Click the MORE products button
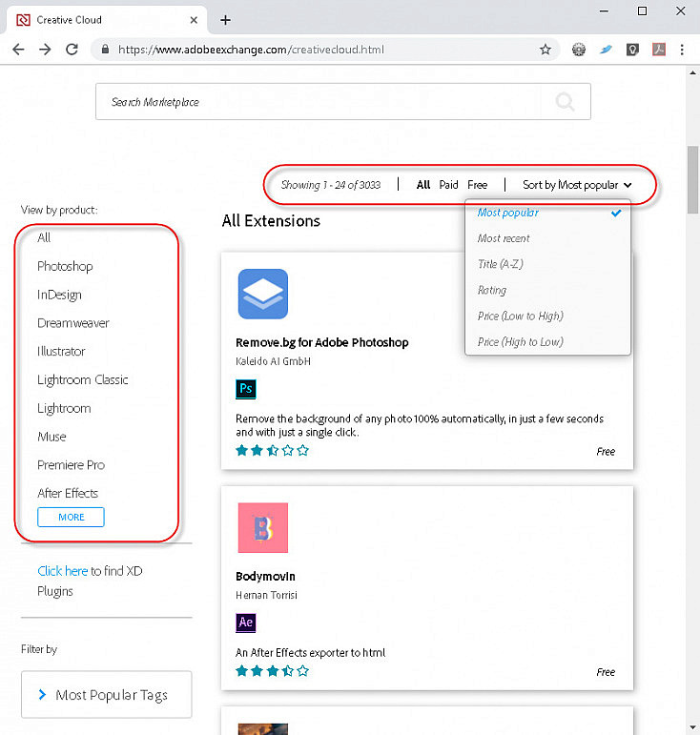This screenshot has width=700, height=735. coord(71,517)
